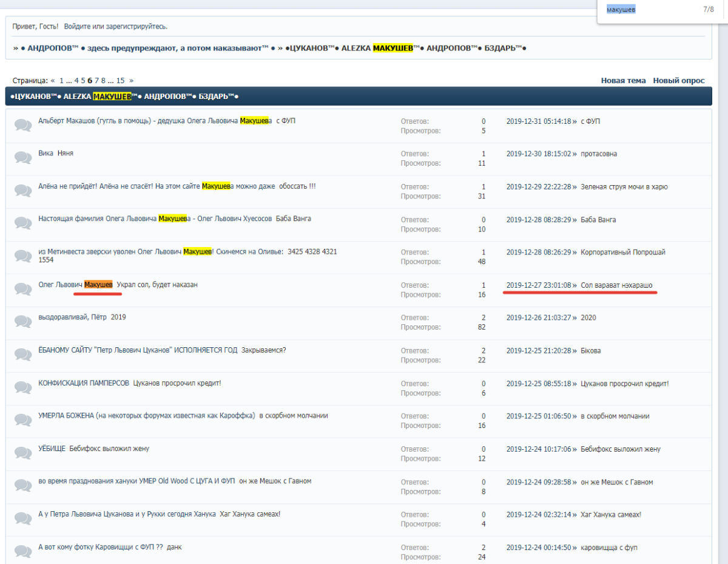Click the bubble icon of the topic updated 2019-12-24 10:17:06
Screen dimensions: 728x564
click(23, 453)
